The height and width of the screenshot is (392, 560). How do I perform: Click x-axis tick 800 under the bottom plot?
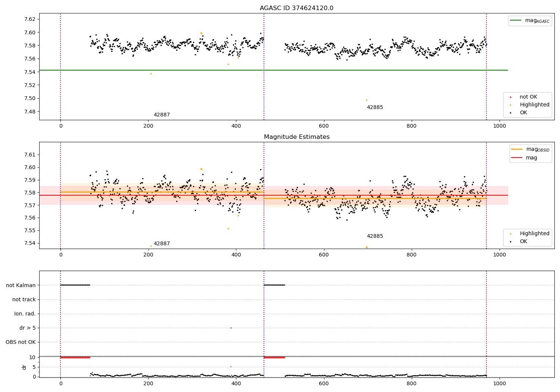click(x=412, y=383)
